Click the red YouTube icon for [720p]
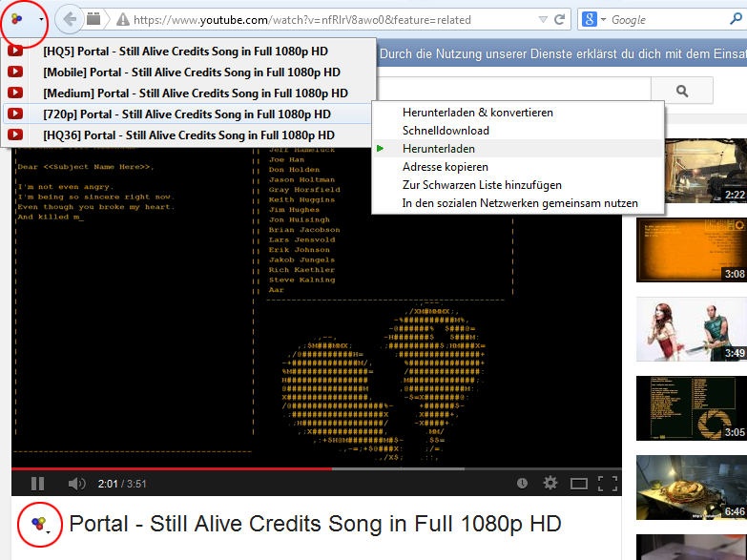The image size is (747, 560). (x=15, y=114)
